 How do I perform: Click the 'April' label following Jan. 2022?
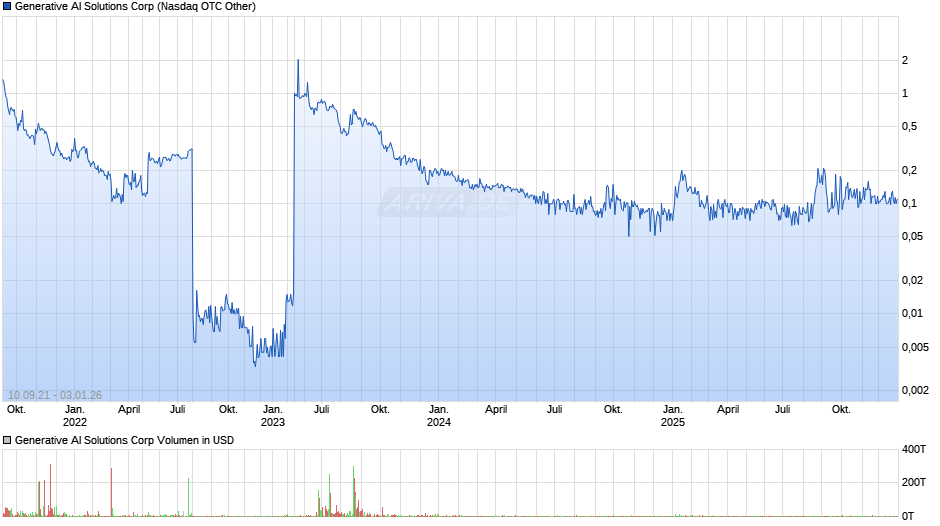click(x=129, y=410)
